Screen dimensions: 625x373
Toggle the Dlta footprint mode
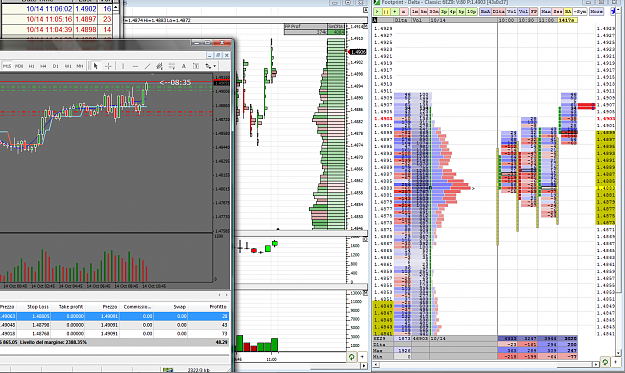pyautogui.click(x=498, y=12)
